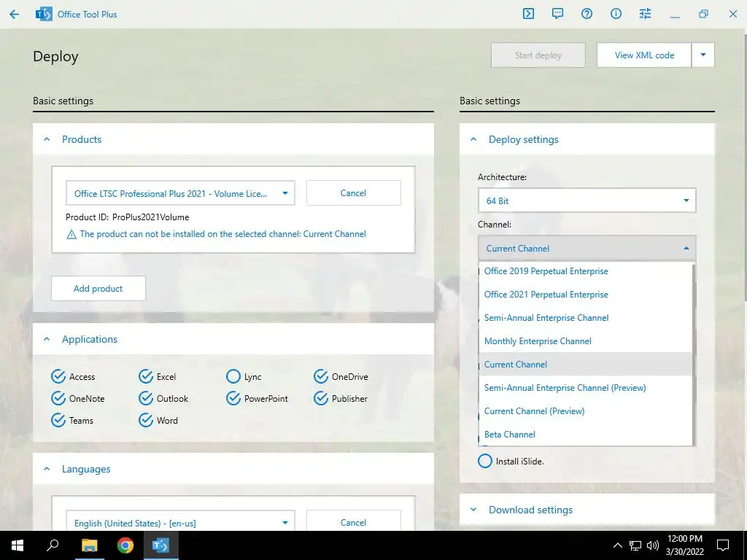Open File Explorer from taskbar

coord(89,545)
